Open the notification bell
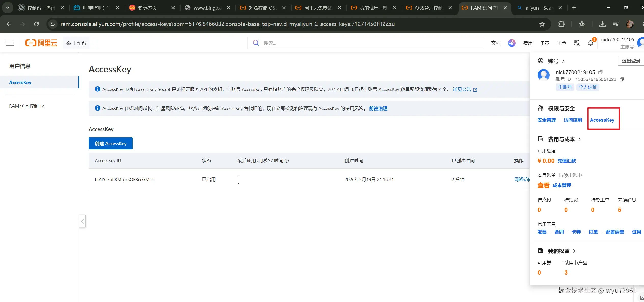This screenshot has height=302, width=644. coord(591,43)
